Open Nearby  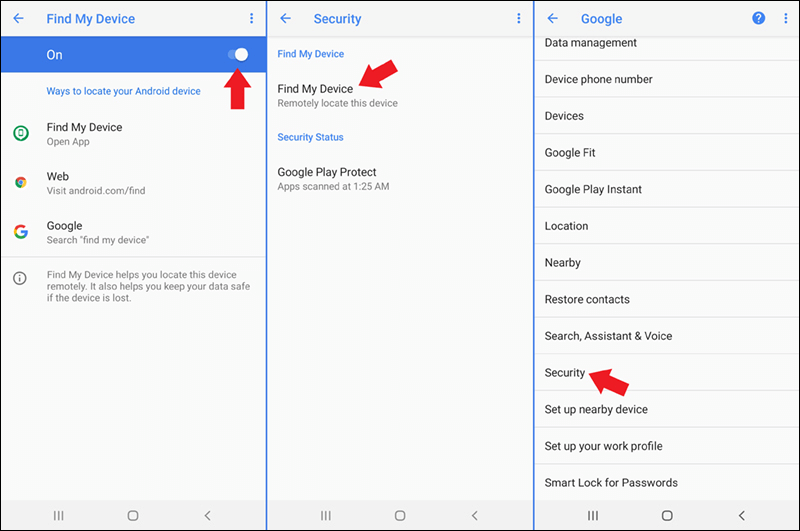pyautogui.click(x=667, y=263)
